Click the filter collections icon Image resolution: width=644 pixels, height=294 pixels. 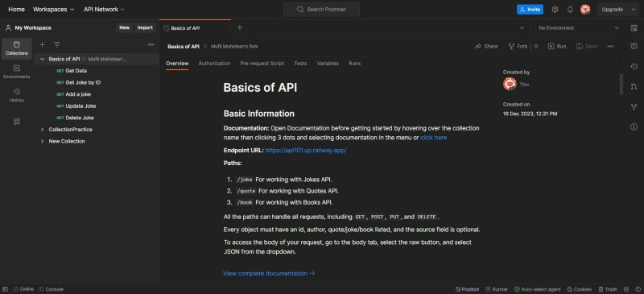click(57, 44)
